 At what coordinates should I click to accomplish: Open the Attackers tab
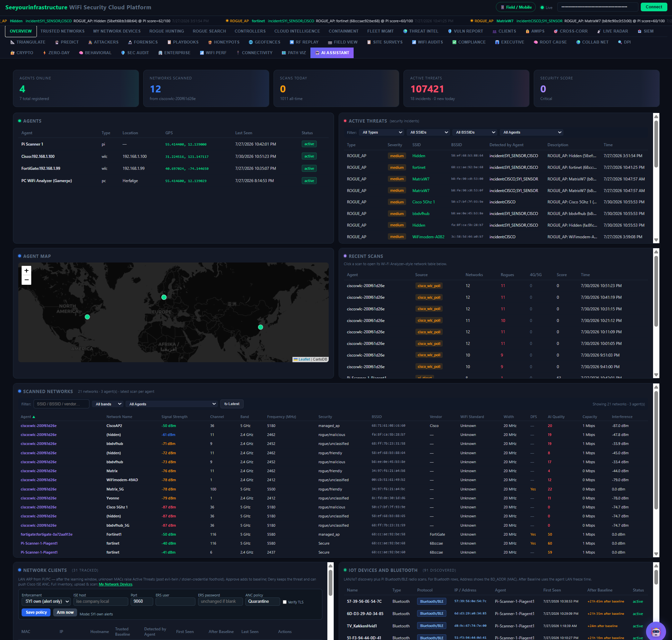click(103, 42)
